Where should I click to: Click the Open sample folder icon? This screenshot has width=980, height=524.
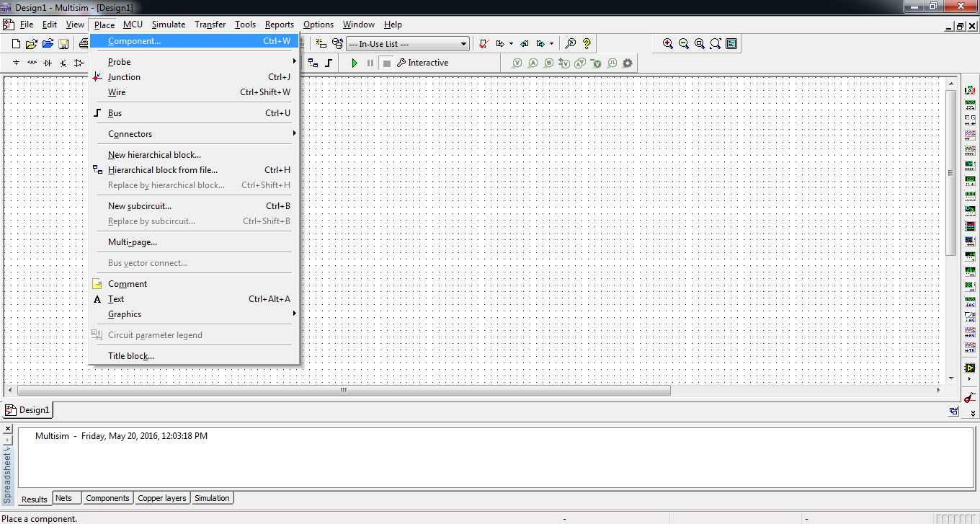click(x=48, y=44)
